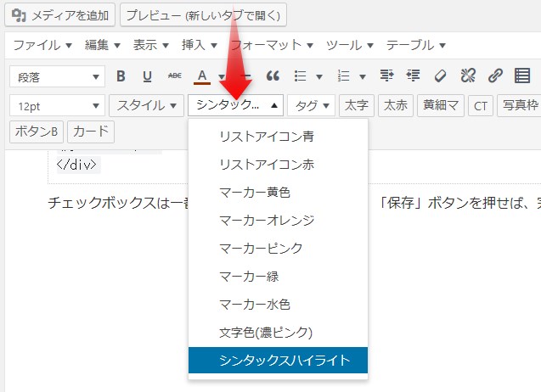The width and height of the screenshot is (541, 392).
Task: Apply underline formatting
Action: 147,76
